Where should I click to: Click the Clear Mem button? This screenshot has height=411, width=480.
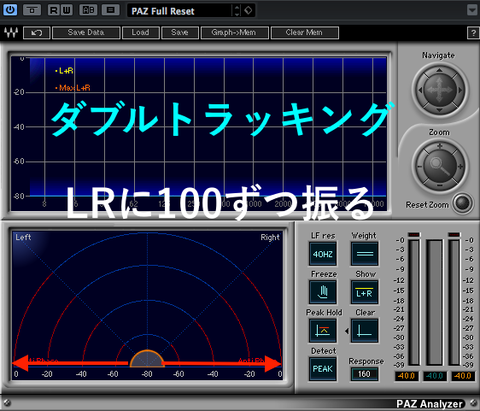(x=305, y=33)
